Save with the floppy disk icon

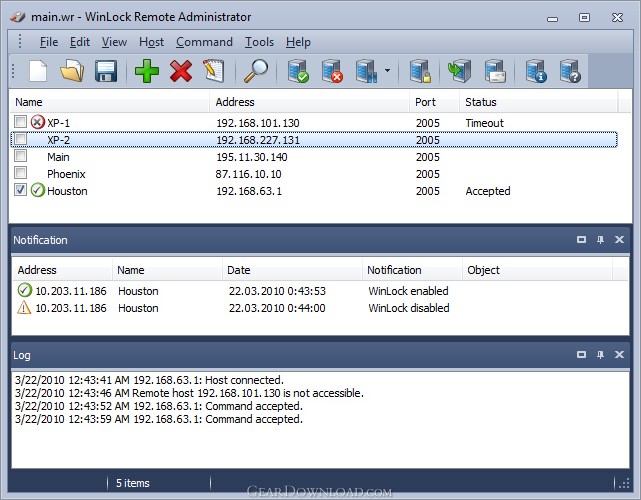(106, 71)
